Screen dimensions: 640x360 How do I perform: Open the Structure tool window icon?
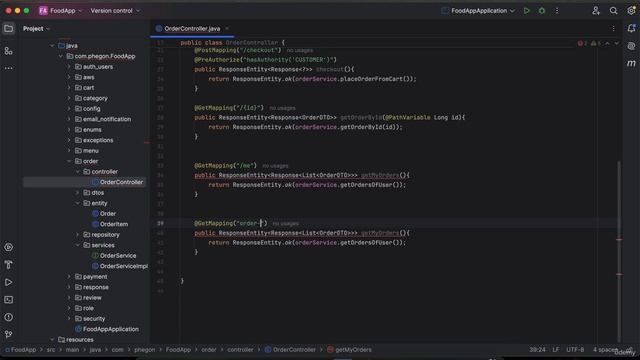[x=8, y=51]
